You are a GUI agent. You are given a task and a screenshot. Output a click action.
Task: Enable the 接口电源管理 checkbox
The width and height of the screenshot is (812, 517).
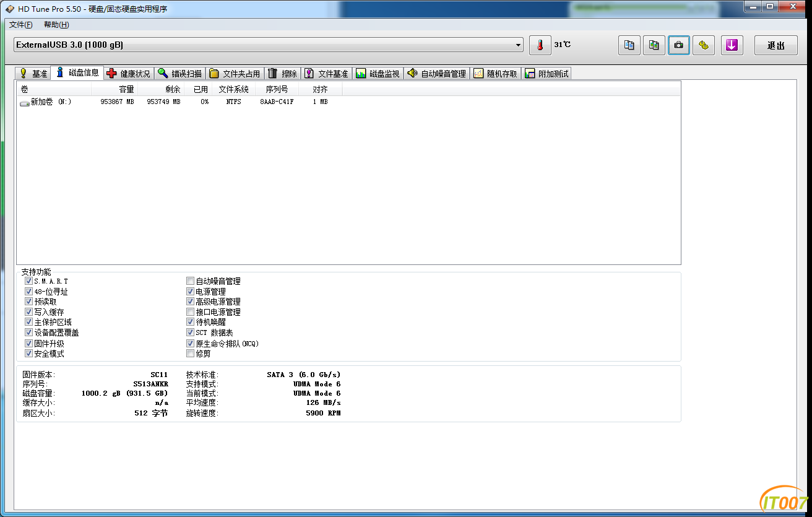click(x=190, y=312)
